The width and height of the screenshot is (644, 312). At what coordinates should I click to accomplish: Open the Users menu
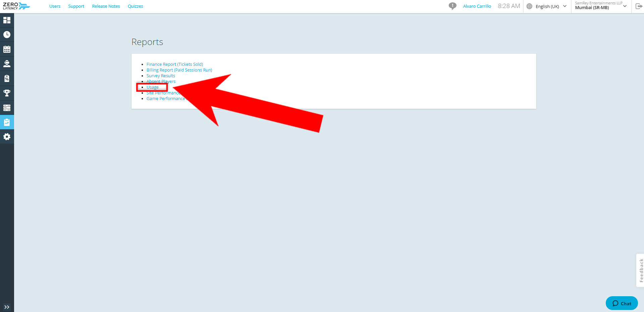coord(55,6)
